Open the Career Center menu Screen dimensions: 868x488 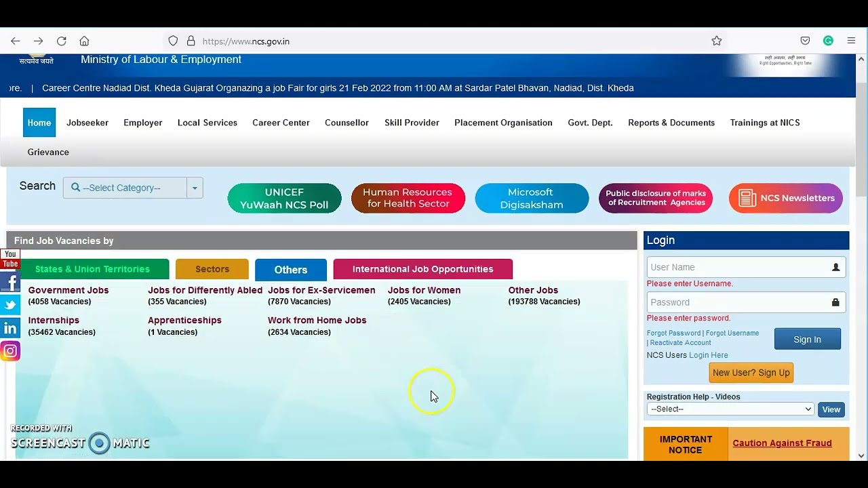281,123
